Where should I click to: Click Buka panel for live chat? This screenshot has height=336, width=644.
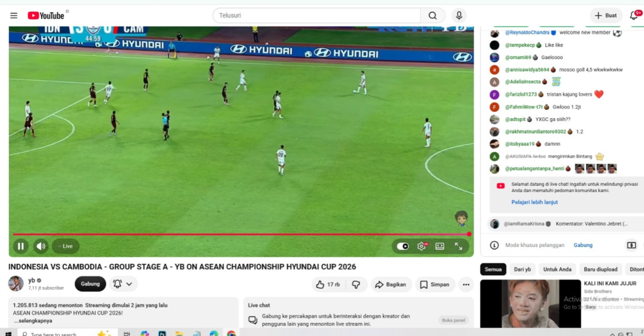pyautogui.click(x=453, y=320)
